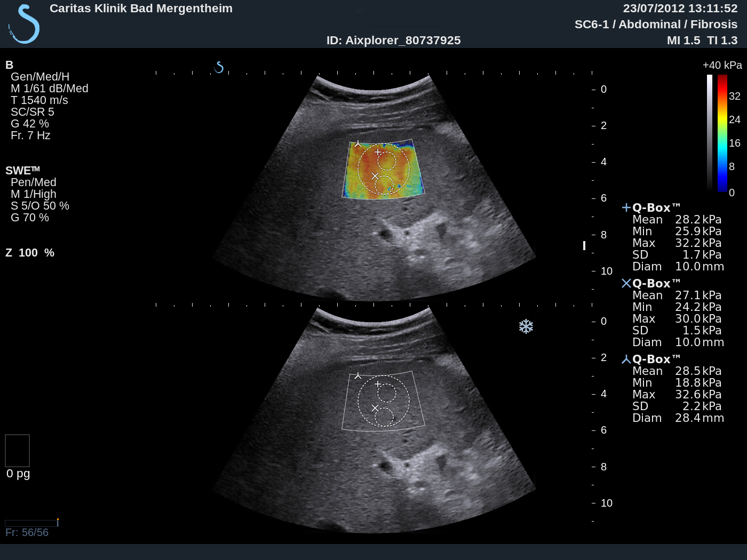Click the cine frame progress bar above Fr: 56/56

(31, 523)
